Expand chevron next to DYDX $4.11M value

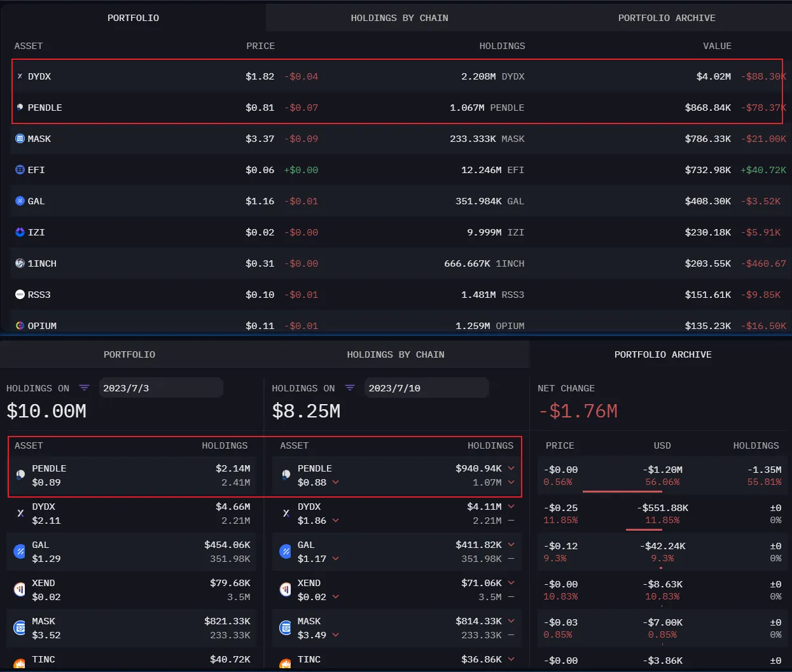pyautogui.click(x=511, y=507)
